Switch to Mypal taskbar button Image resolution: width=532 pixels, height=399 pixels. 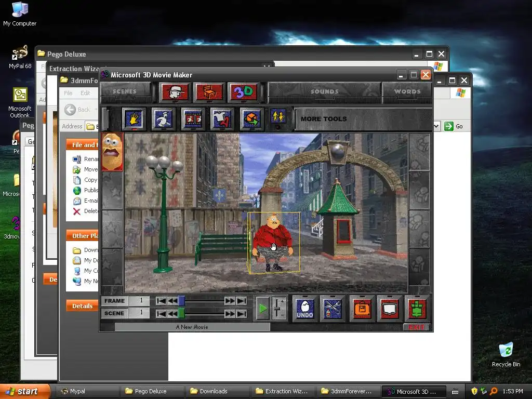click(x=87, y=391)
